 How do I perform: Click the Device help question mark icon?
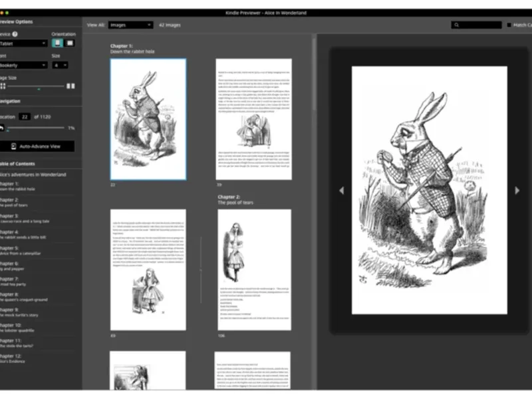(x=15, y=34)
